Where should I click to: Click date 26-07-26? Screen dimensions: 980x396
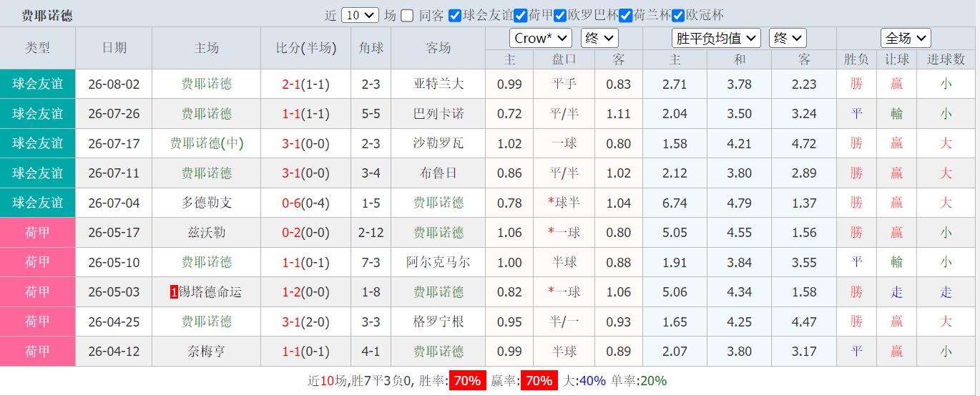pos(114,114)
